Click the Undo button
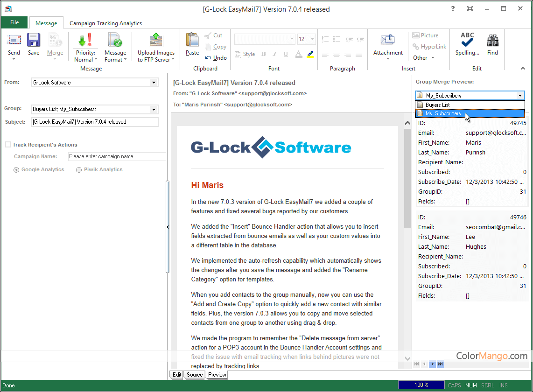Image resolution: width=533 pixels, height=392 pixels. point(216,58)
